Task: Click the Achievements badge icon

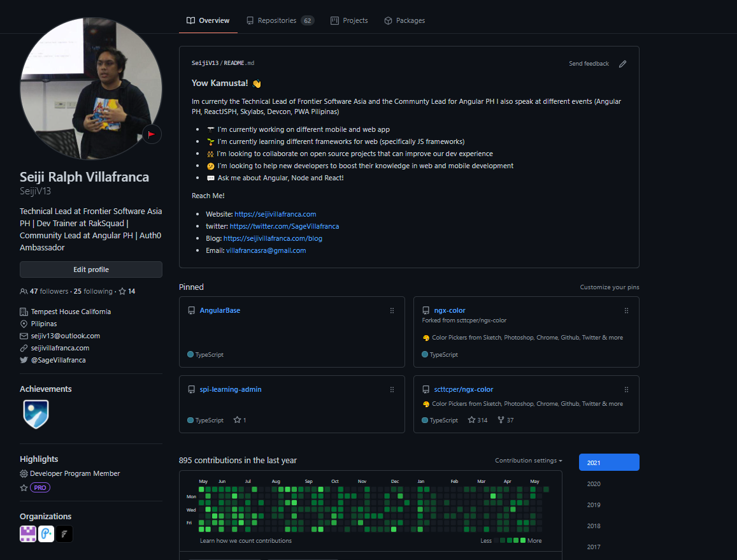Action: (36, 414)
